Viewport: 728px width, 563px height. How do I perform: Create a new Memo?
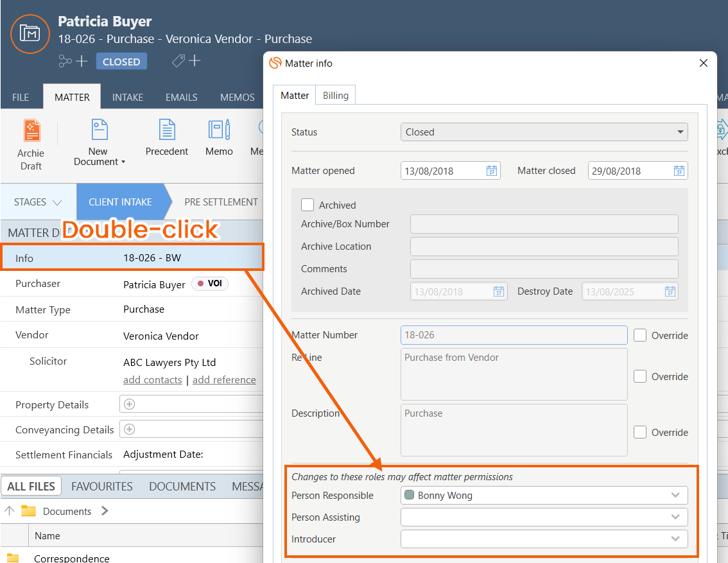pos(219,138)
